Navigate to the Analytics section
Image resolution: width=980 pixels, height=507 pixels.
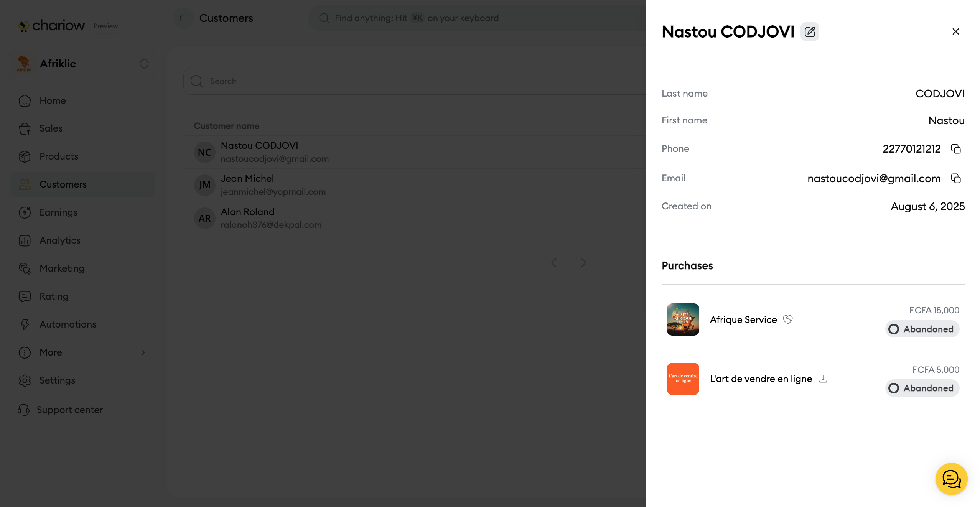(x=60, y=240)
